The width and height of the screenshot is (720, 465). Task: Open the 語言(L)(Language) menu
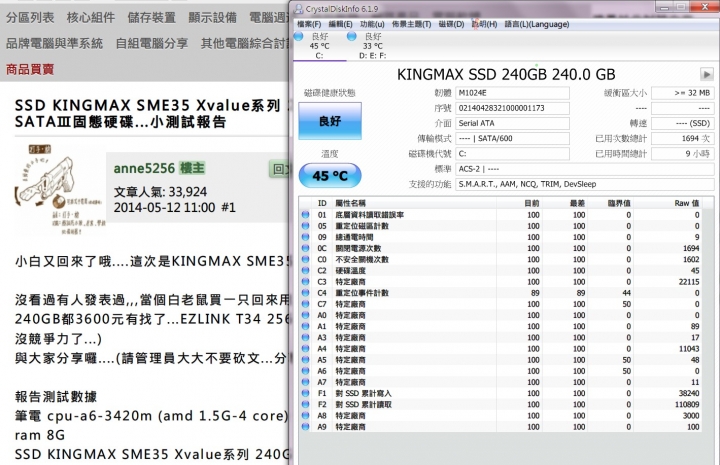tap(537, 24)
